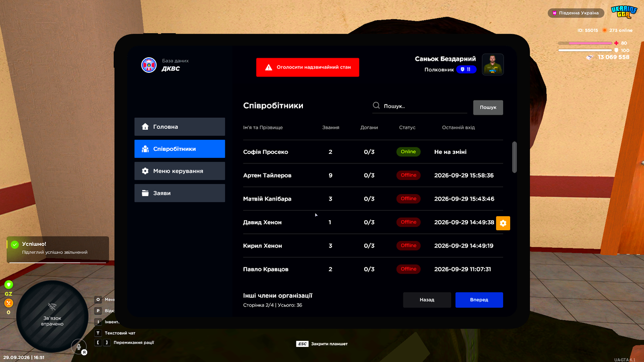Screen dimensions: 644x362
Task: Go to next page with Вперед
Action: point(479,300)
